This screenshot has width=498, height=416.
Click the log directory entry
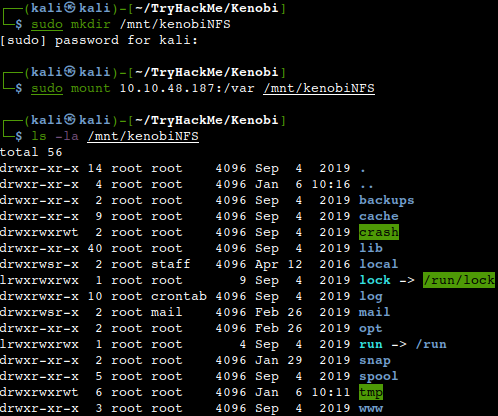pos(371,296)
